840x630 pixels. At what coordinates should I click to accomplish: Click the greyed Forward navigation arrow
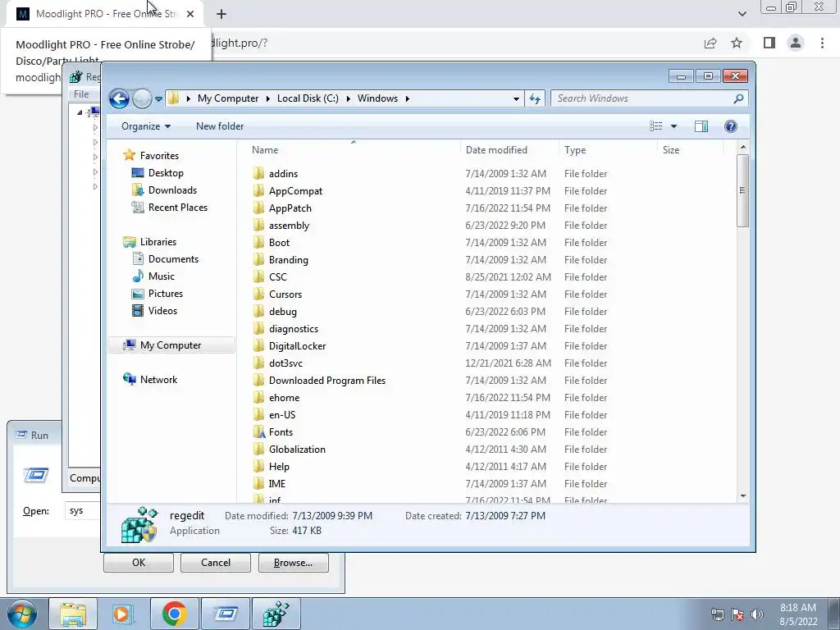point(142,98)
